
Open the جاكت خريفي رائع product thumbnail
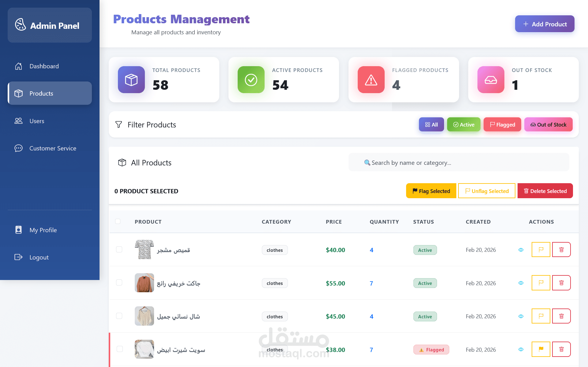click(x=144, y=283)
